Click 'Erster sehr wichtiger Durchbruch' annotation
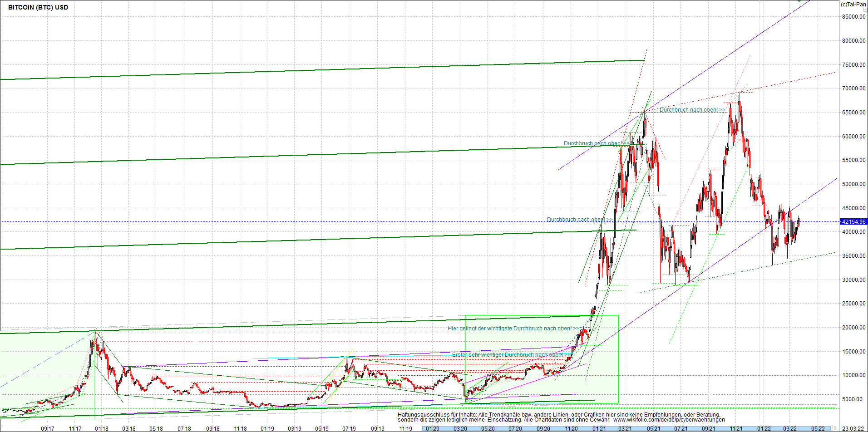868x432 pixels. (512, 355)
